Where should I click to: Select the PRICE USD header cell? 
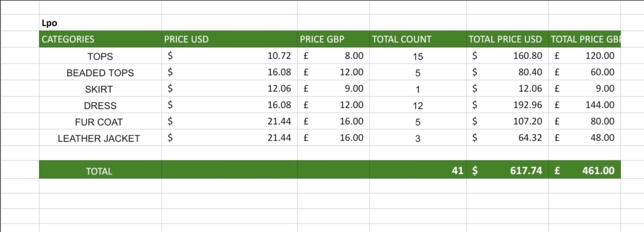[229, 39]
